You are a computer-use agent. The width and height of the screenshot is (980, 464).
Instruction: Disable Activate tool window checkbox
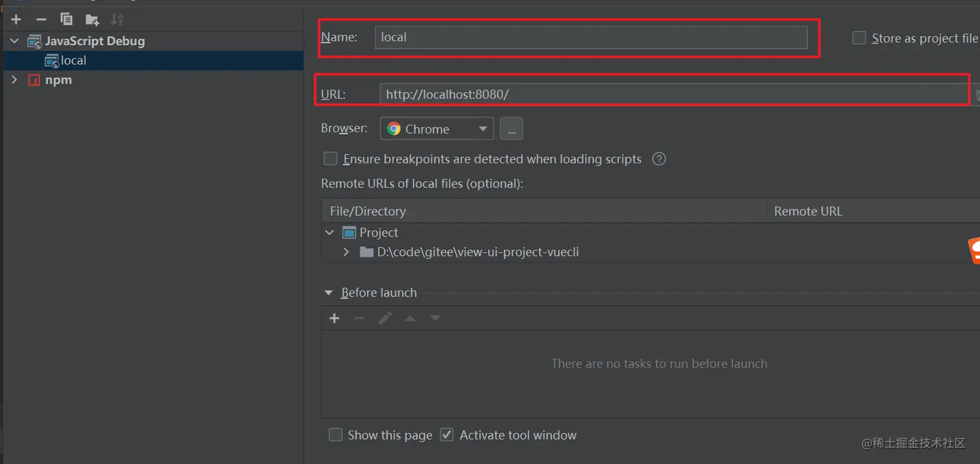coord(447,435)
